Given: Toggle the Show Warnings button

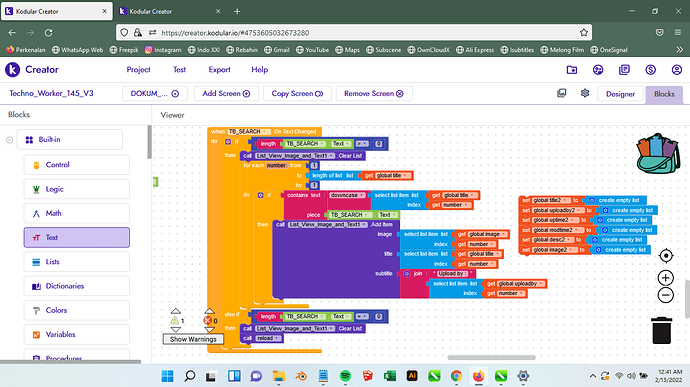Looking at the screenshot, I should [193, 339].
